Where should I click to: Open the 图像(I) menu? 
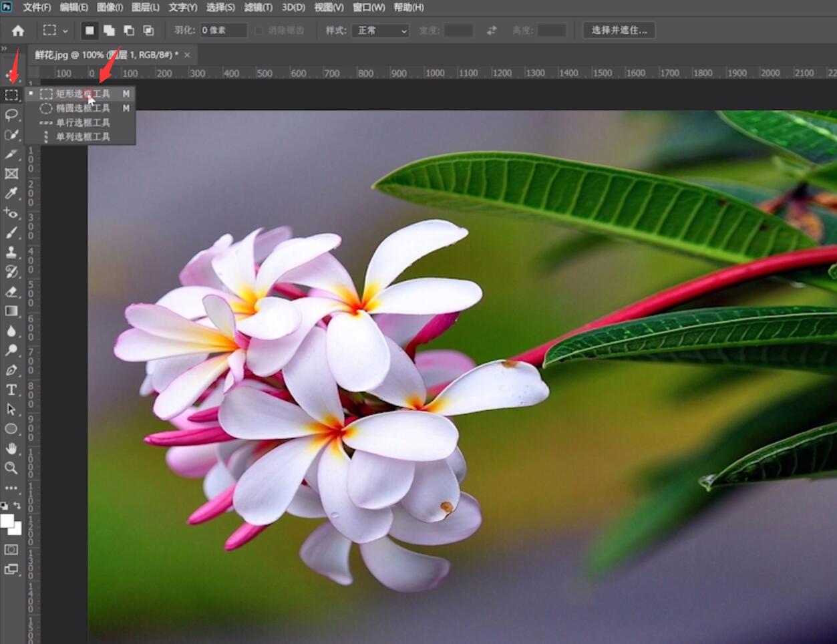[x=110, y=7]
